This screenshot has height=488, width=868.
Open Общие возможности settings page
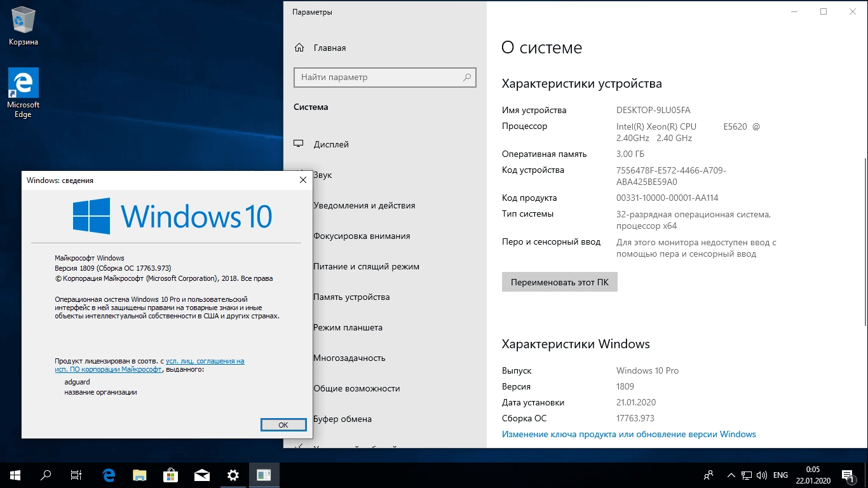coord(356,388)
